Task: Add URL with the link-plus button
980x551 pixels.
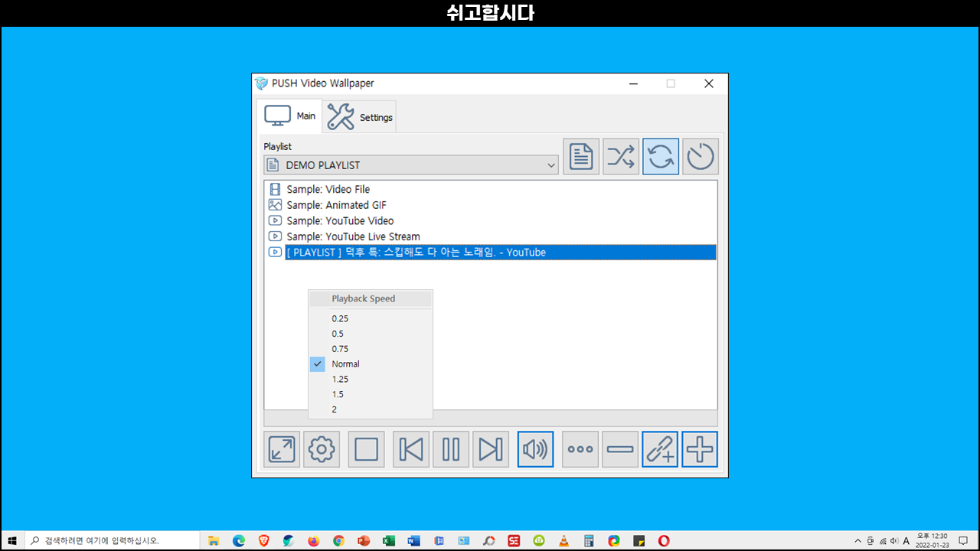Action: click(660, 449)
